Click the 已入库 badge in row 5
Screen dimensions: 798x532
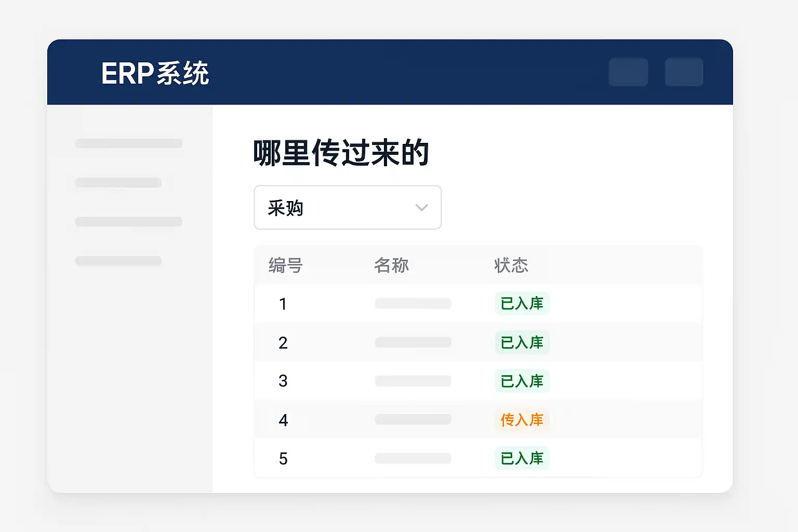(x=522, y=458)
